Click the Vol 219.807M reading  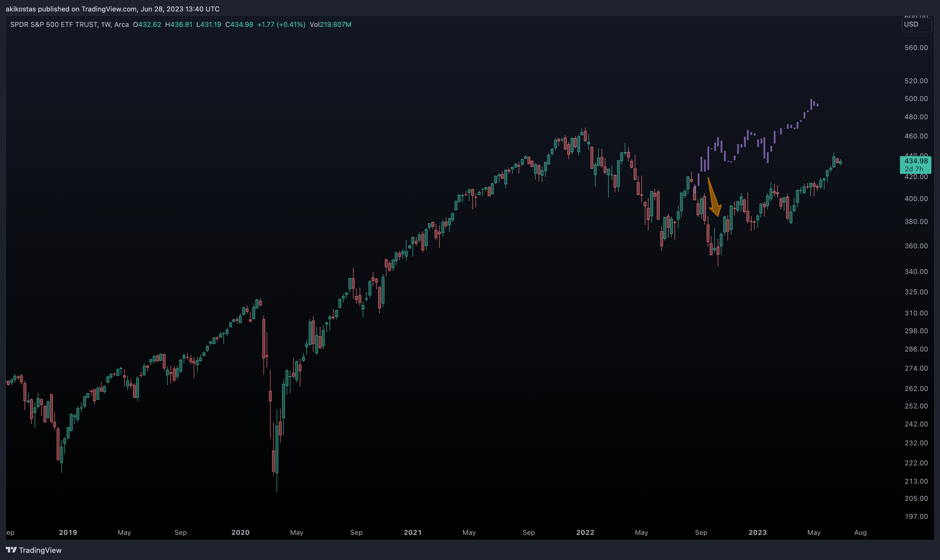[x=330, y=25]
